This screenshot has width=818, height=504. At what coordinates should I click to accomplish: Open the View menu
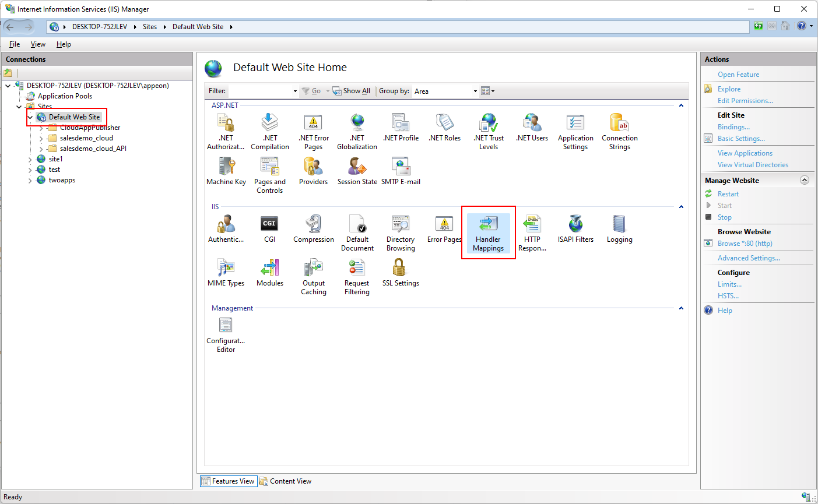pyautogui.click(x=38, y=44)
